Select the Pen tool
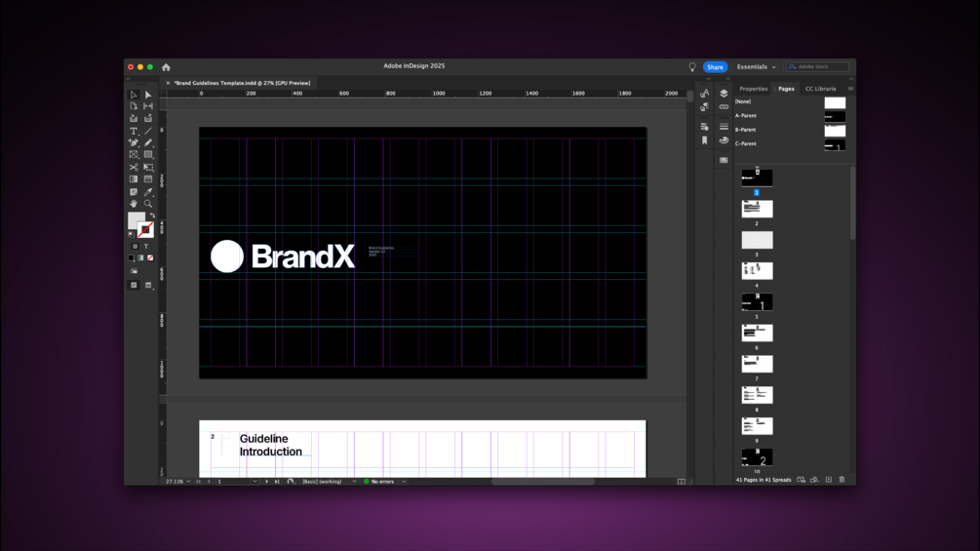The width and height of the screenshot is (980, 551). coord(134,143)
